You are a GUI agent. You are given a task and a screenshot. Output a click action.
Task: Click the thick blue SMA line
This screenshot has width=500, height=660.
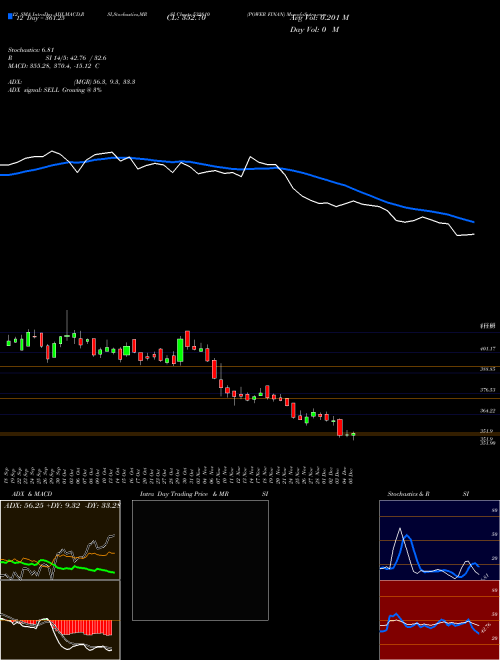click(x=236, y=169)
